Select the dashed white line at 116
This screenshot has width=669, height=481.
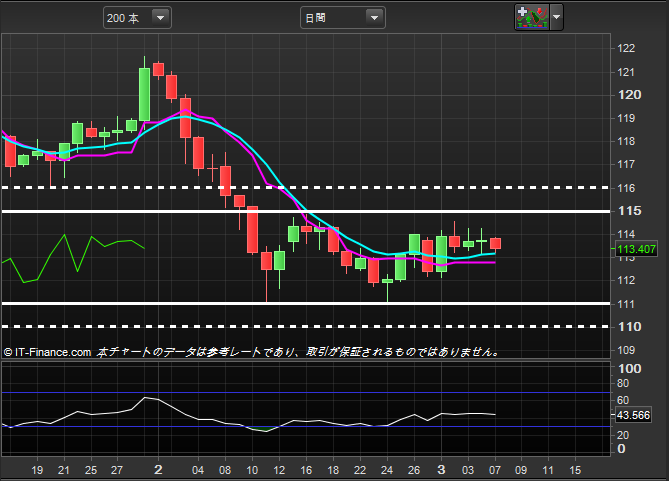click(x=306, y=187)
